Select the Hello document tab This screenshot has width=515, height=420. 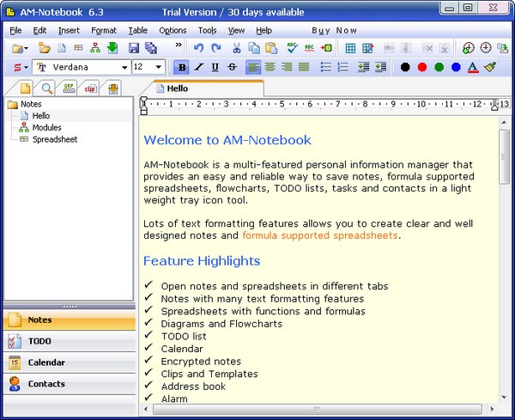[205, 88]
